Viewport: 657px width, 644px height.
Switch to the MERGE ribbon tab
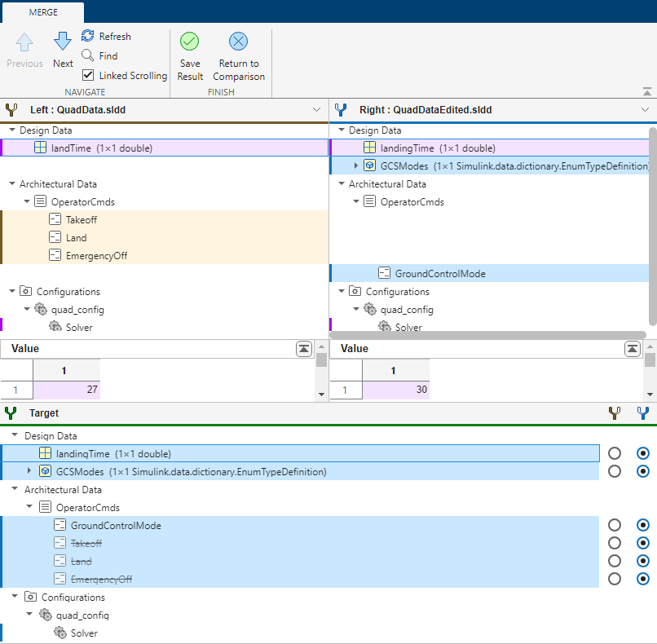(42, 12)
